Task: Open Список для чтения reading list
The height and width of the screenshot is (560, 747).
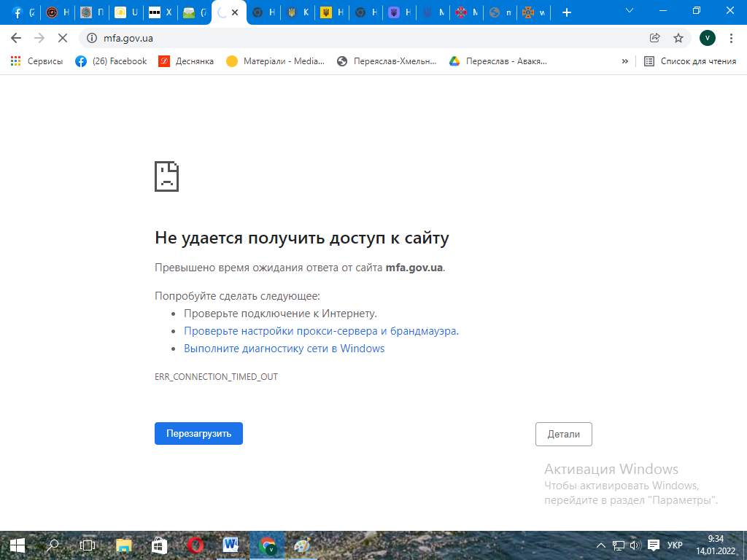Action: [690, 61]
